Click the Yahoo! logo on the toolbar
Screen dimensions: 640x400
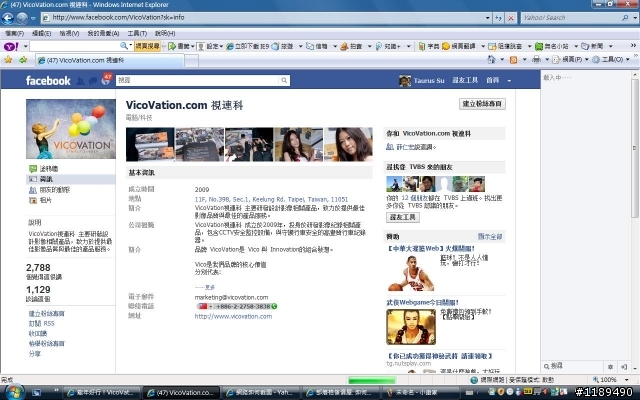(11, 47)
